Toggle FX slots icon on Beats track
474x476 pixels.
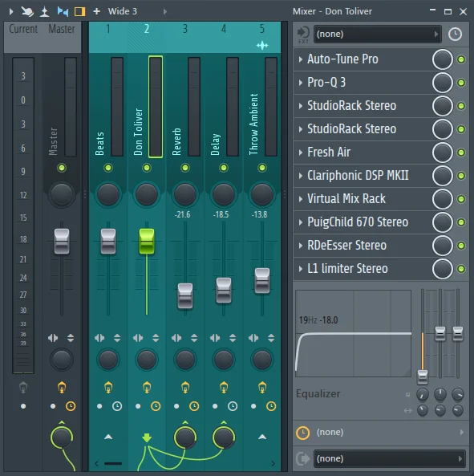[108, 388]
